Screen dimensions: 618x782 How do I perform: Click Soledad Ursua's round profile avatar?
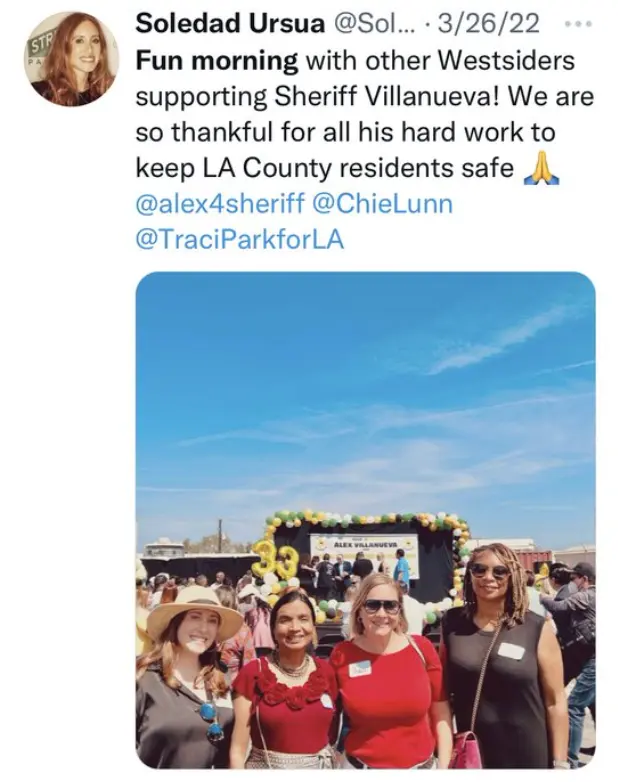[71, 59]
